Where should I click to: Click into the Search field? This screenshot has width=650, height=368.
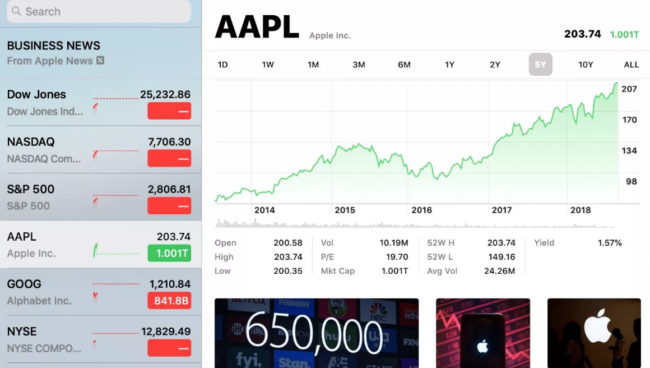click(99, 11)
